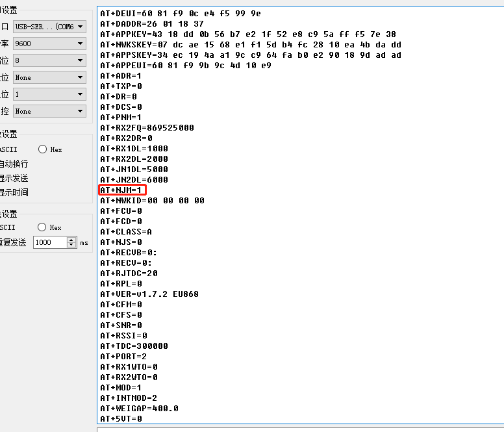Click the AT+CLASS=A line
Screen dimensions: 504x432
[126, 231]
